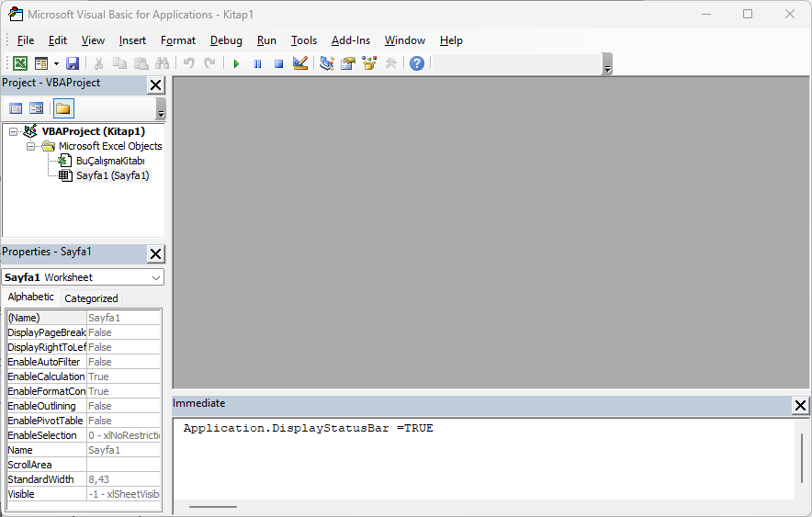Collapse VBAProject (Kitap1) tree node
Screen dimensions: 812x517
pyautogui.click(x=14, y=131)
